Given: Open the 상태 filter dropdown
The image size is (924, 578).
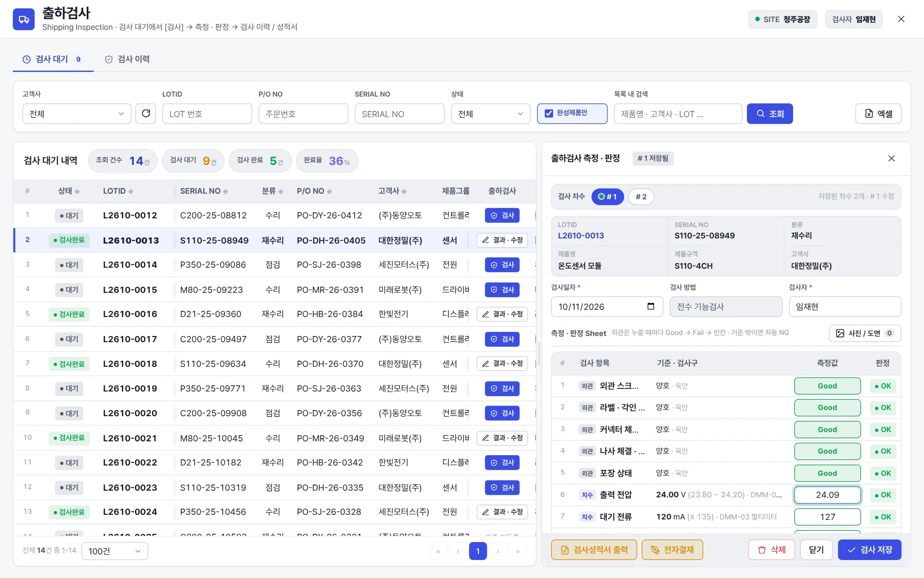Looking at the screenshot, I should coord(490,114).
